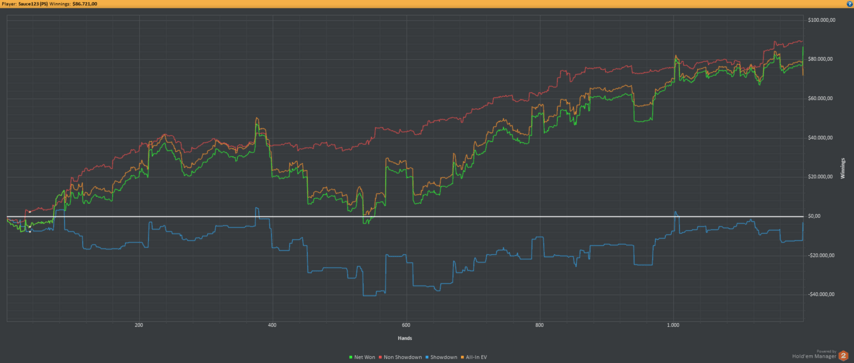
Task: Click the 800 hands axis label
Action: (x=540, y=325)
